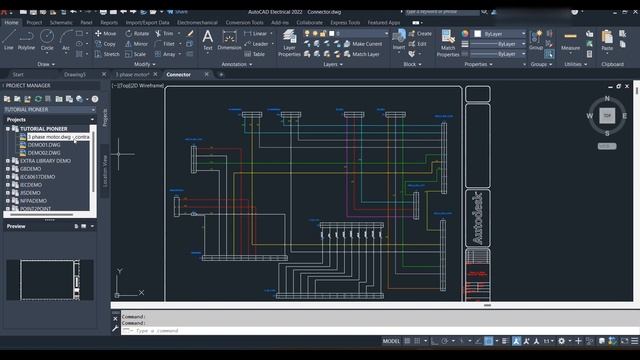Toggle snap mode in status bar
Image resolution: width=640 pixels, height=360 pixels.
[417, 341]
